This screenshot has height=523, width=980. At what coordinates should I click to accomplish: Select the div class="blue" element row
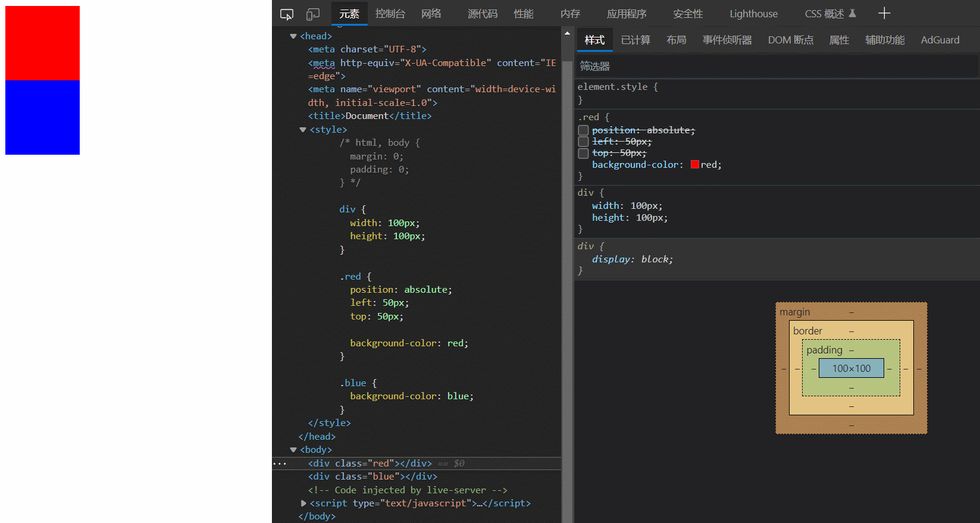[372, 477]
